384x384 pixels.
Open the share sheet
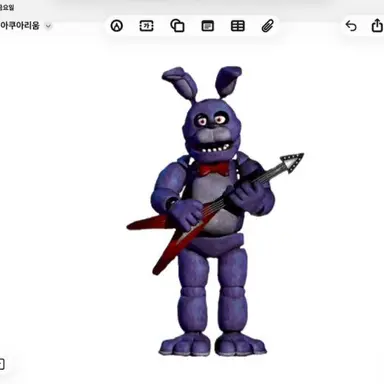(377, 25)
